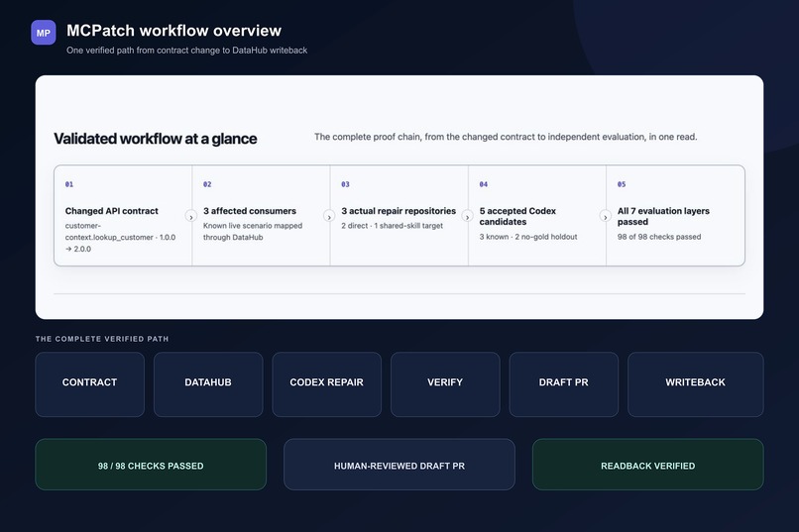Click the READBACK VERIFIED badge
Viewport: 799px width, 532px height.
pos(647,465)
